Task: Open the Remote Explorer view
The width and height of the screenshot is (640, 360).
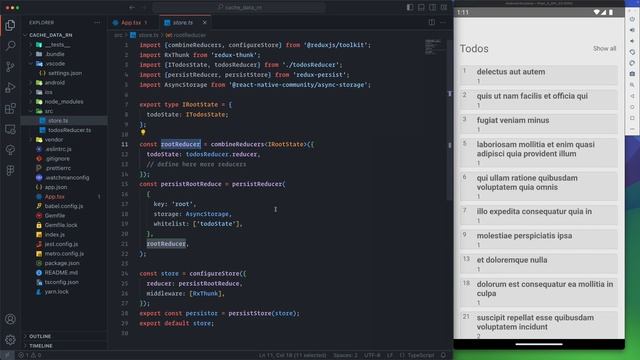Action: click(x=10, y=129)
